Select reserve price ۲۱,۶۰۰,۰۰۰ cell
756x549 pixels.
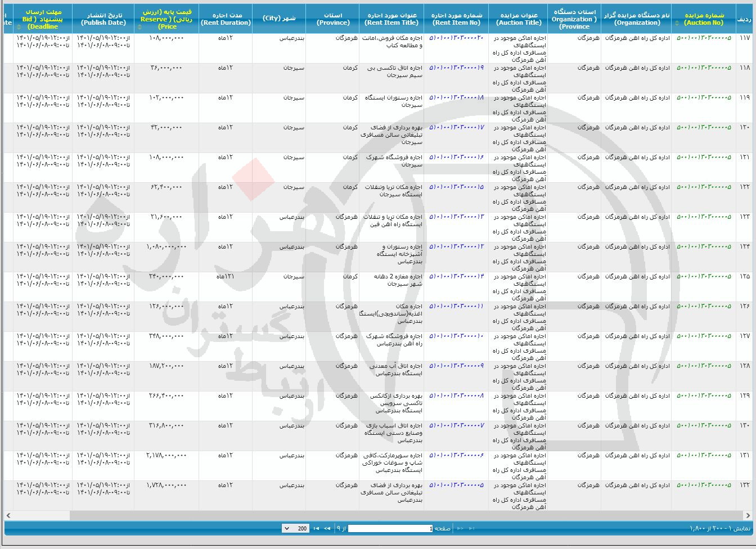pos(166,227)
